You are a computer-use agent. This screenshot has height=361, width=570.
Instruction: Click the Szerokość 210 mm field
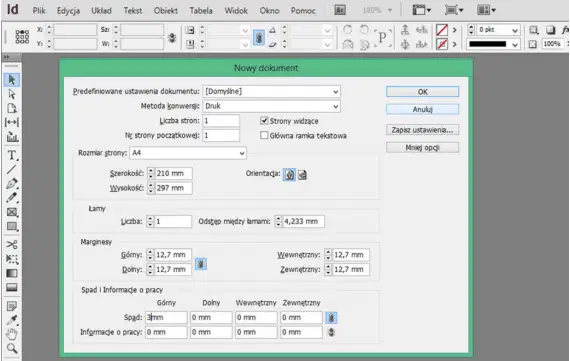(x=173, y=173)
